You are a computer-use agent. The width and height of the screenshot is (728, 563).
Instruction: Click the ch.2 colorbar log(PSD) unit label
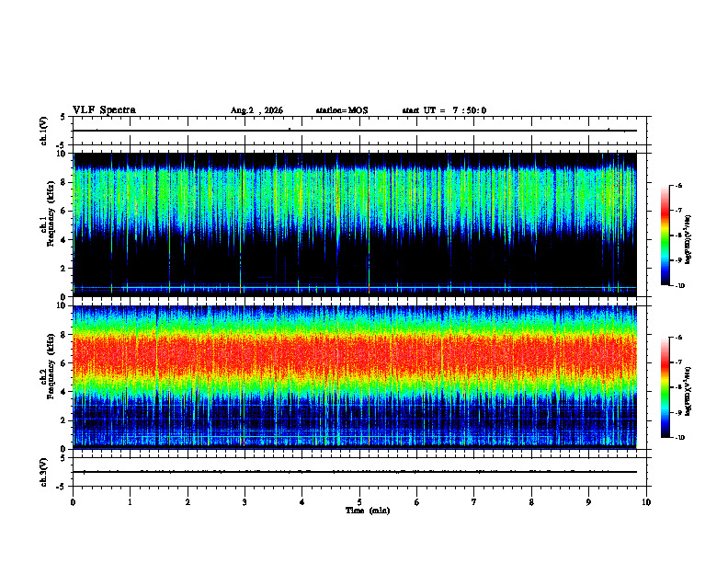pos(688,391)
